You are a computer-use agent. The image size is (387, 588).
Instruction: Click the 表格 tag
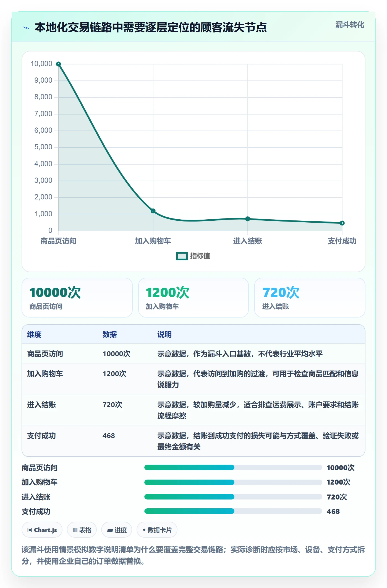82,530
